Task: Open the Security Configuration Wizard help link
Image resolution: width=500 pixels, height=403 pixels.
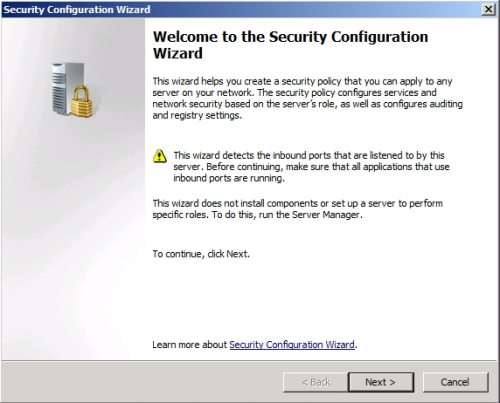Action: click(x=292, y=345)
